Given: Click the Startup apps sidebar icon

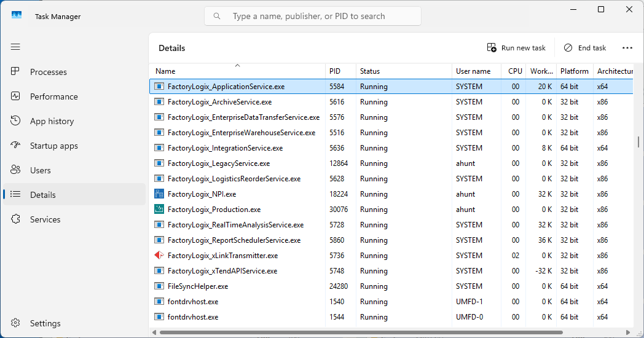Looking at the screenshot, I should pyautogui.click(x=15, y=146).
